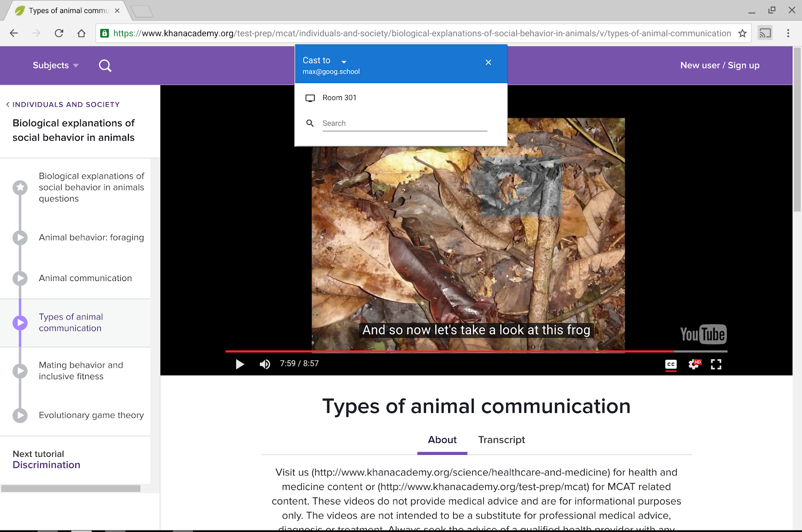Enter fullscreen video mode
The image size is (802, 532).
pyautogui.click(x=716, y=364)
